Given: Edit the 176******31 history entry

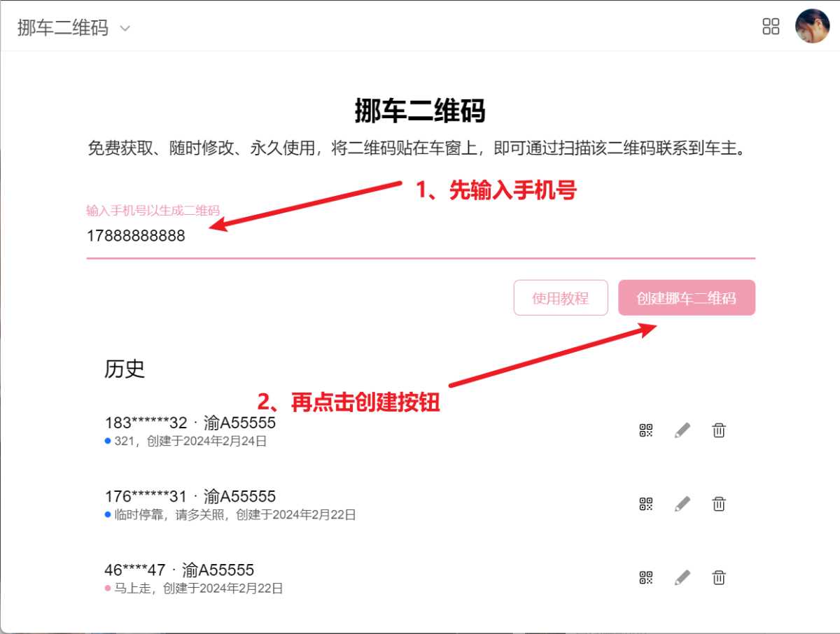Looking at the screenshot, I should tap(682, 504).
